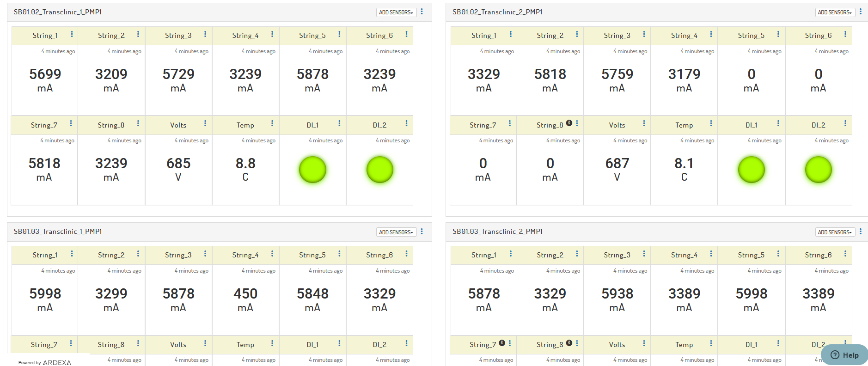The height and width of the screenshot is (366, 868).
Task: Expand ADD SENSORS dropdown for SB01.02_Transclinic_1_PMP1
Action: (396, 12)
